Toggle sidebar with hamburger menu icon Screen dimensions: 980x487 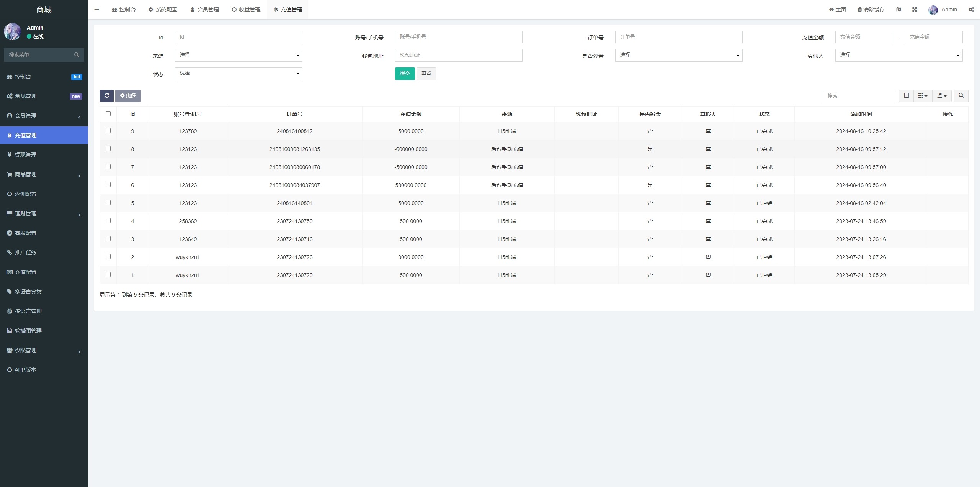[x=96, y=10]
